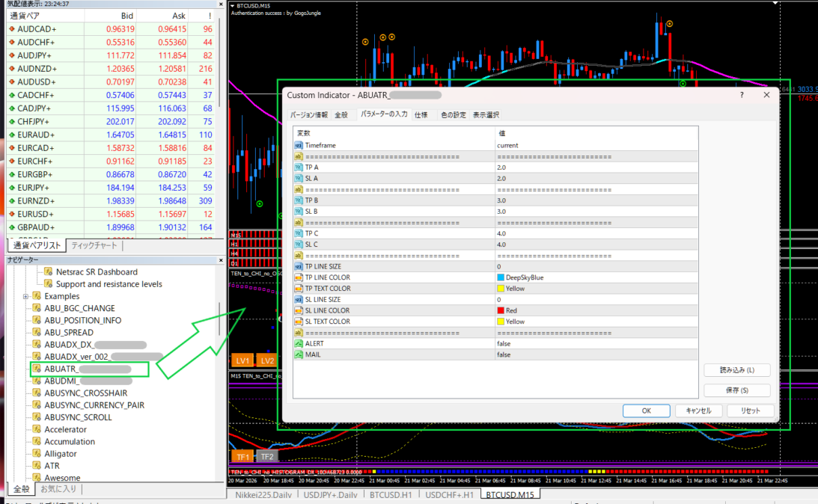
Task: Click the TP A value field
Action: (x=596, y=168)
